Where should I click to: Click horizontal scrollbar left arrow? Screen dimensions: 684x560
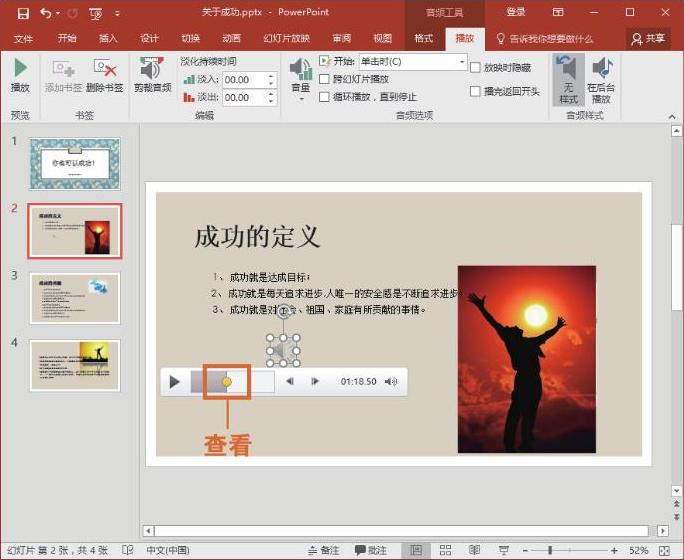pyautogui.click(x=148, y=531)
